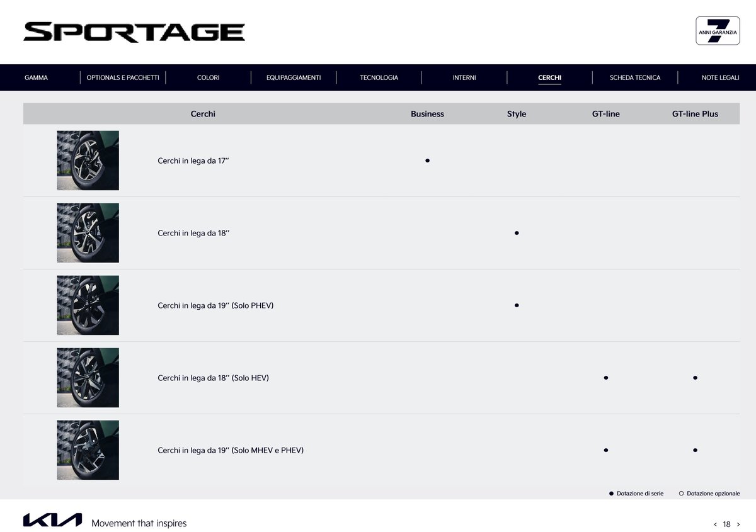This screenshot has width=756, height=532.
Task: Open the SCHEDA TECNICA tab
Action: point(635,77)
